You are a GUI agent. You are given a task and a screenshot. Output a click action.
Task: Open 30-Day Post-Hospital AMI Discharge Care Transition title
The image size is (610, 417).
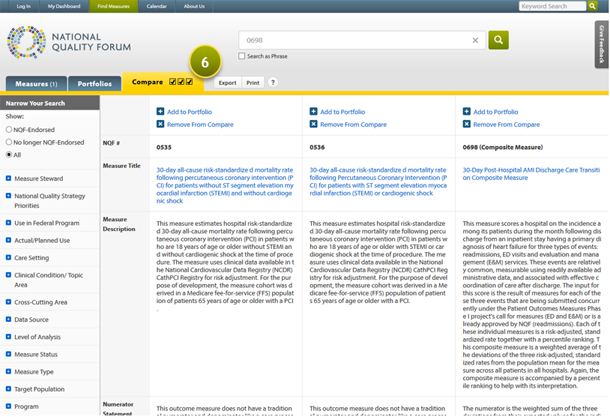pos(531,173)
